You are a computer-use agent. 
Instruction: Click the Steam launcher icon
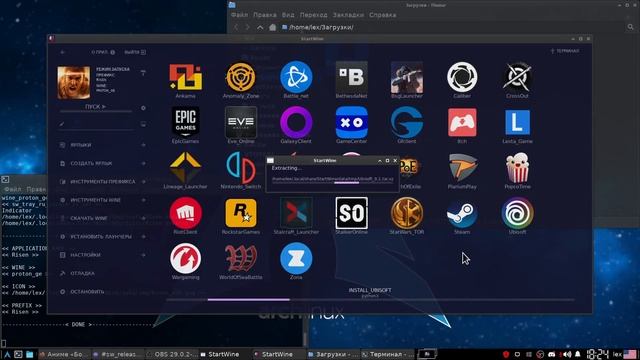coord(462,214)
